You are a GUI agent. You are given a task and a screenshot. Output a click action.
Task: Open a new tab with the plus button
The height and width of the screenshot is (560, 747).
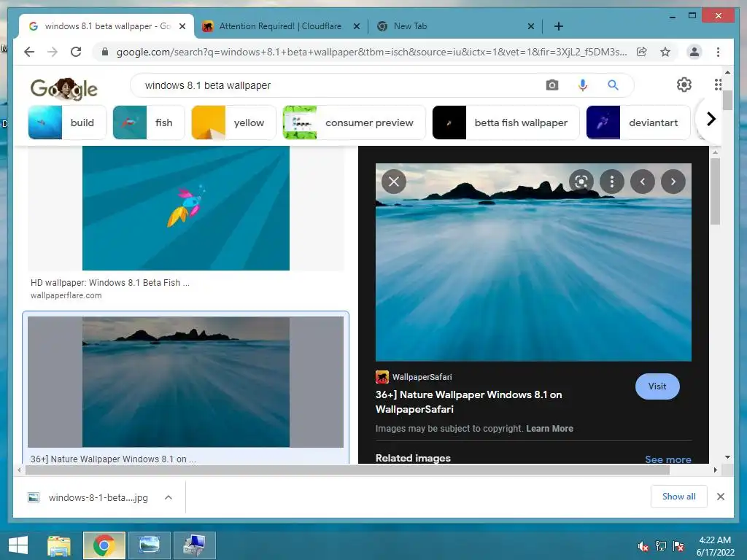click(559, 26)
